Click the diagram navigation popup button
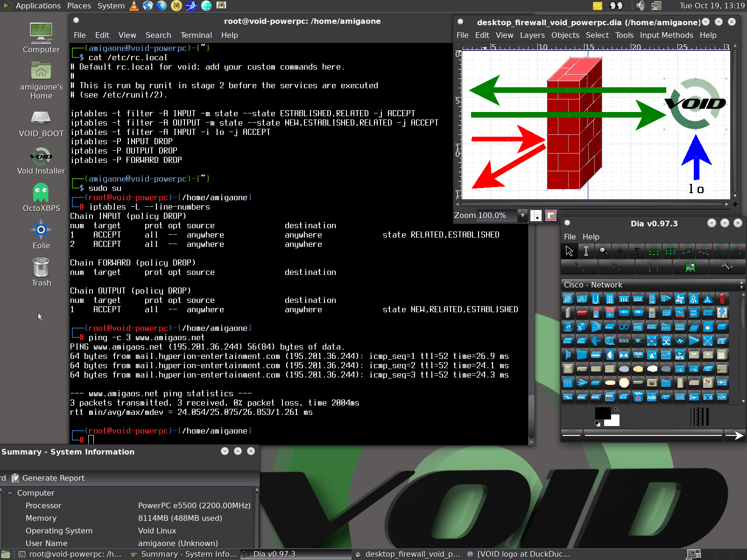The height and width of the screenshot is (560, 747). pyautogui.click(x=735, y=204)
